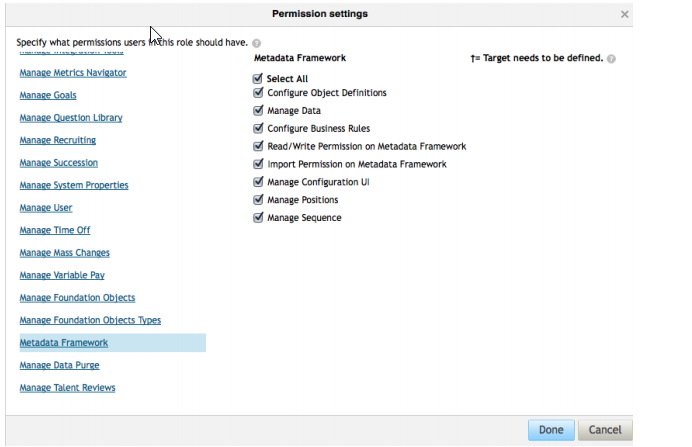Click help icon beside role permissions text
This screenshot has height=447, width=692.
point(256,43)
